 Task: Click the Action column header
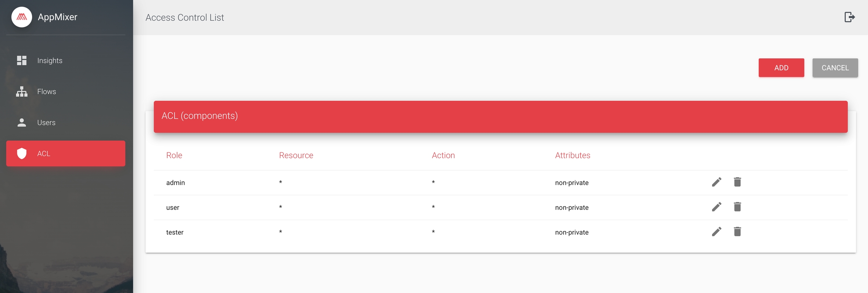pos(443,155)
